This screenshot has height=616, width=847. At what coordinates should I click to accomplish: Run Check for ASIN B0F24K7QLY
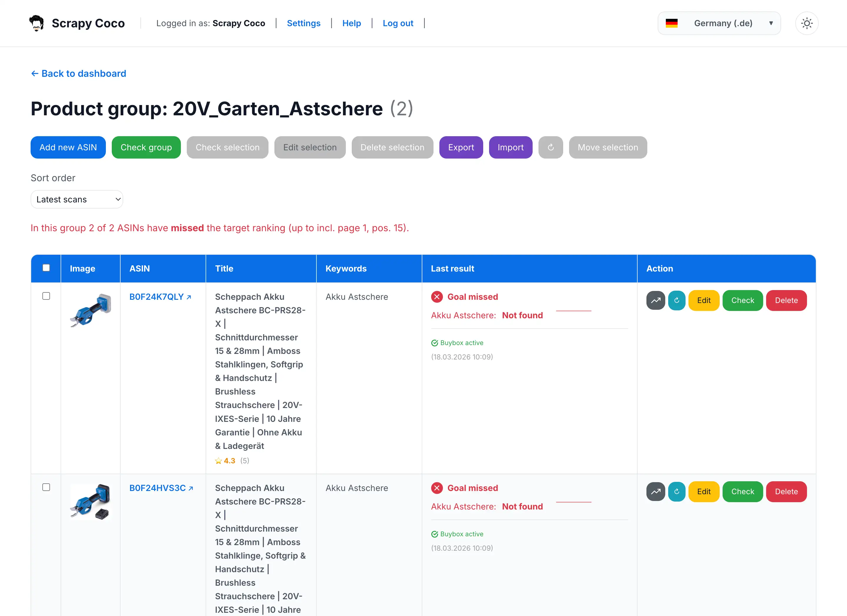click(x=742, y=300)
